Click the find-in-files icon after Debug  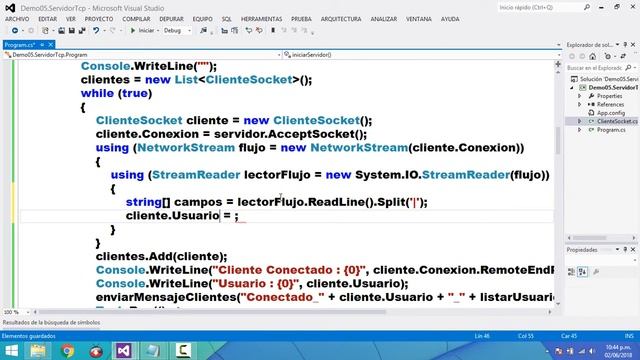coord(203,31)
